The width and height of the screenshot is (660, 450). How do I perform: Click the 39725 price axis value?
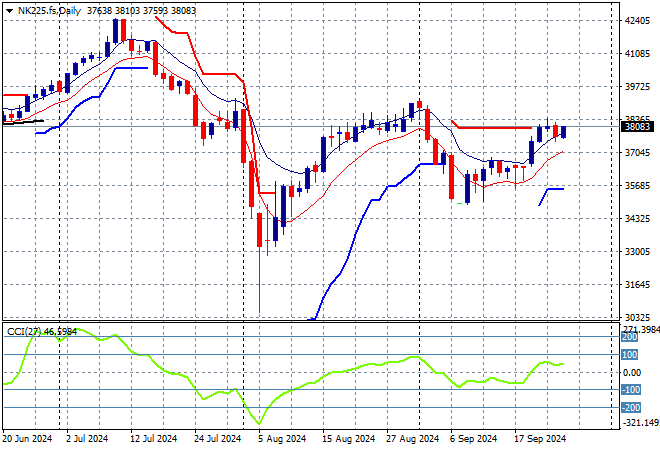[637, 87]
